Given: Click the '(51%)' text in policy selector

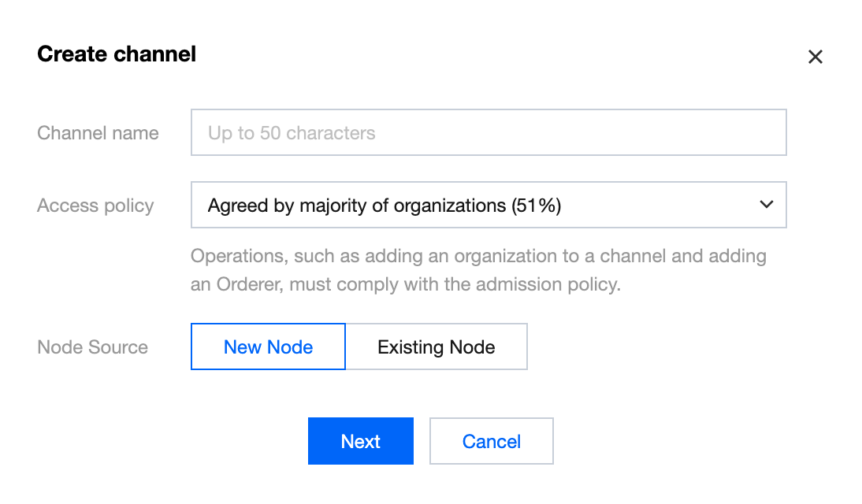Looking at the screenshot, I should click(x=537, y=206).
